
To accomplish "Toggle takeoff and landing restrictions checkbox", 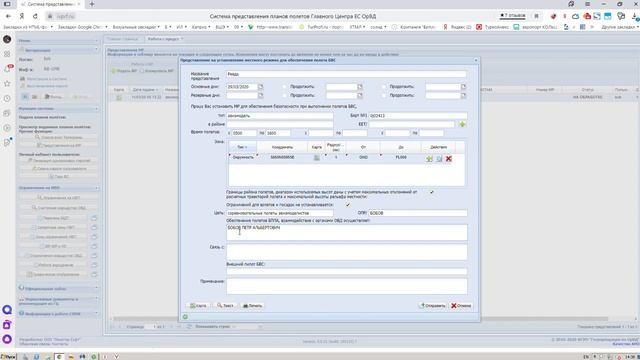I will [348, 204].
